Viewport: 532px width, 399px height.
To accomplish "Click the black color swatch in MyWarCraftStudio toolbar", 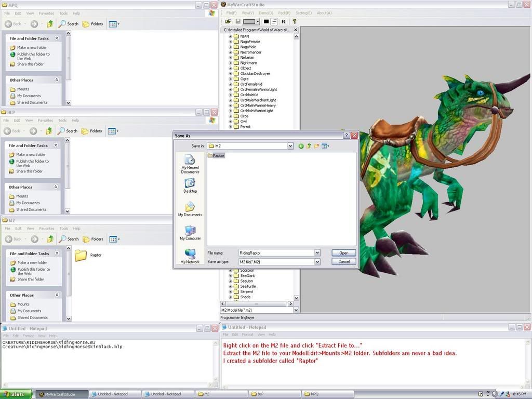I will click(267, 21).
